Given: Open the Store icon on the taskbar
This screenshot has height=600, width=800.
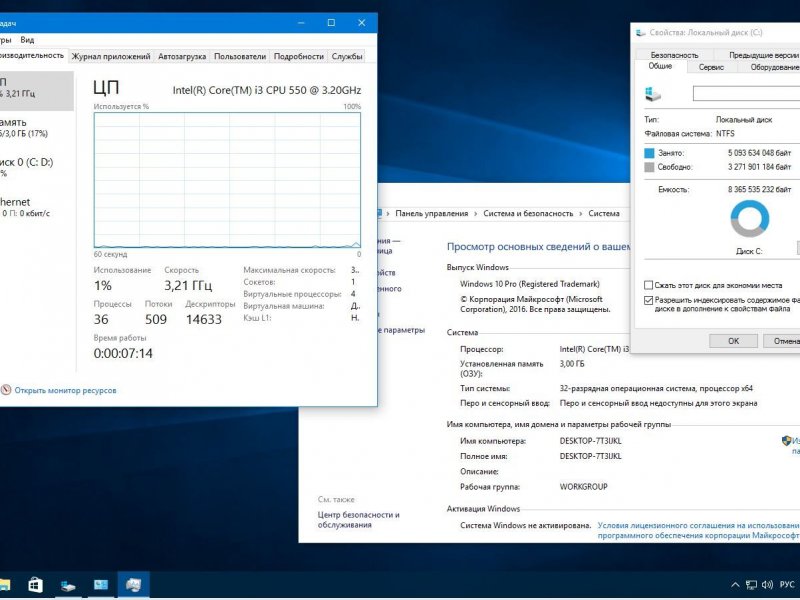Looking at the screenshot, I should (x=35, y=585).
